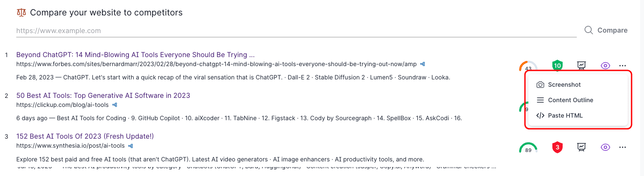Image resolution: width=644 pixels, height=176 pixels.
Task: Click the link icon beside the forbes.com URL
Action: pos(423,64)
